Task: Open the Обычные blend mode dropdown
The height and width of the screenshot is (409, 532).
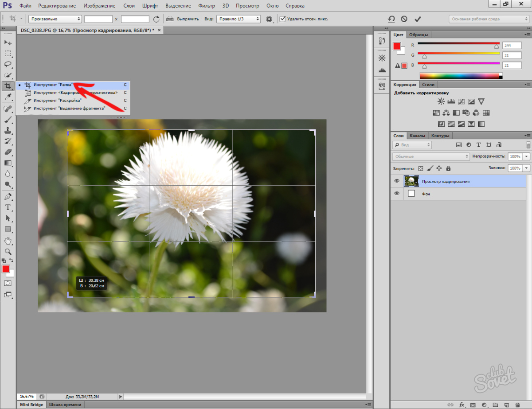Action: click(x=431, y=156)
